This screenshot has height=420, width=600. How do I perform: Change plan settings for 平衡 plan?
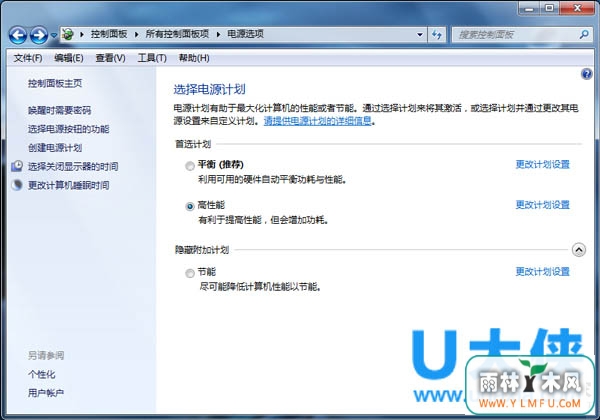pos(543,164)
